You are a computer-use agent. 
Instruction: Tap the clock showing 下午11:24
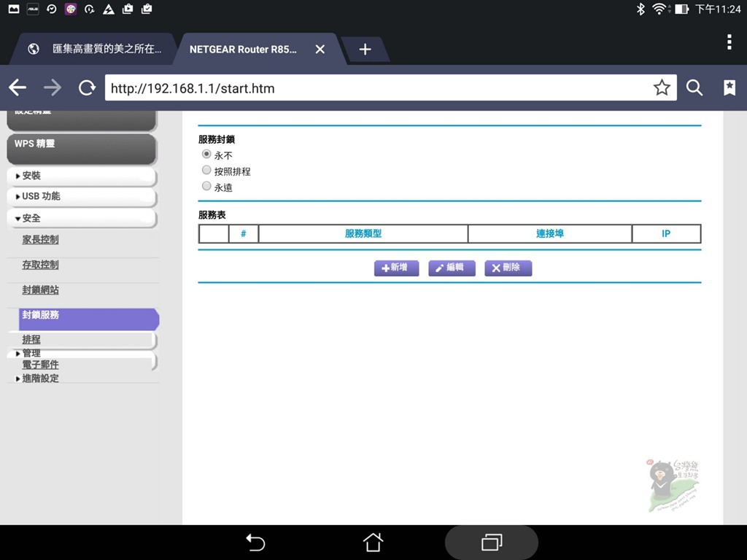tap(718, 9)
